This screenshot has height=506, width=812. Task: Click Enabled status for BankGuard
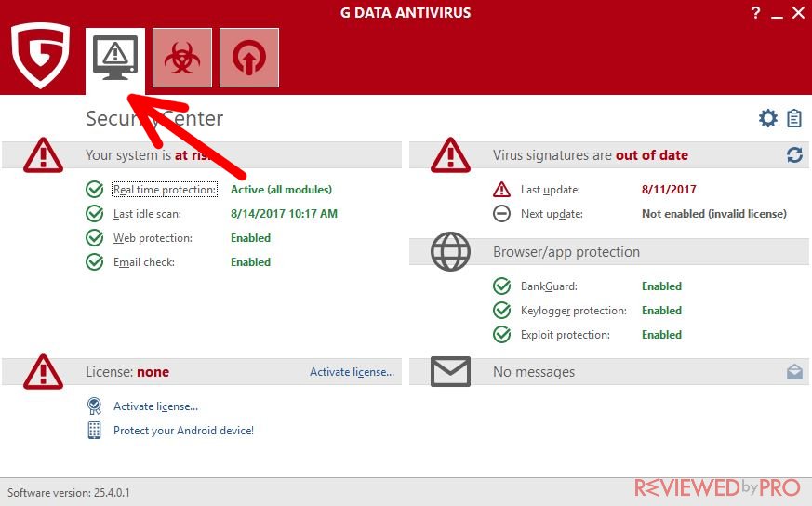pyautogui.click(x=662, y=286)
